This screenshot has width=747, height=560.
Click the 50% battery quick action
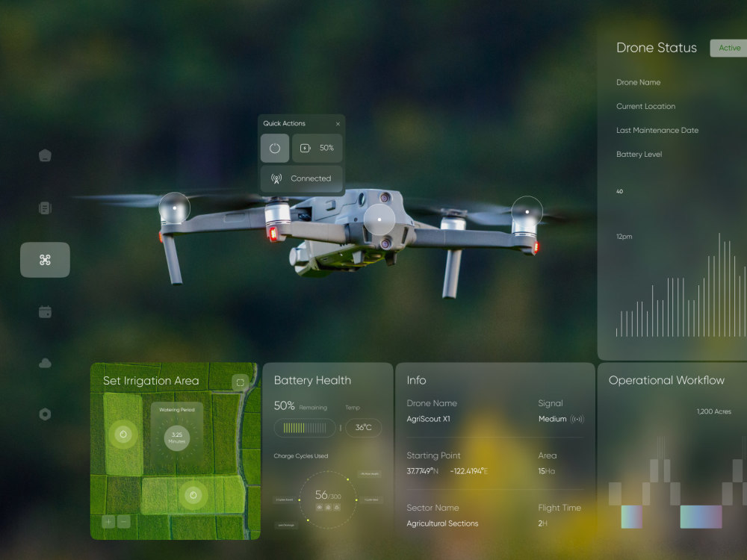[317, 148]
